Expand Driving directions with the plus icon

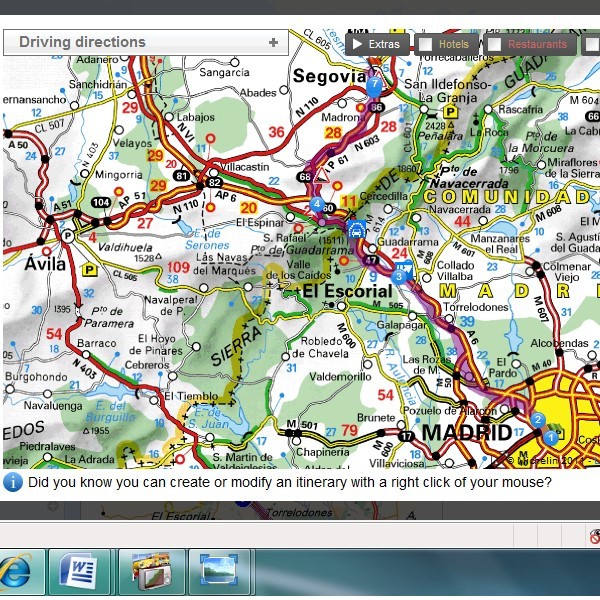[x=273, y=42]
